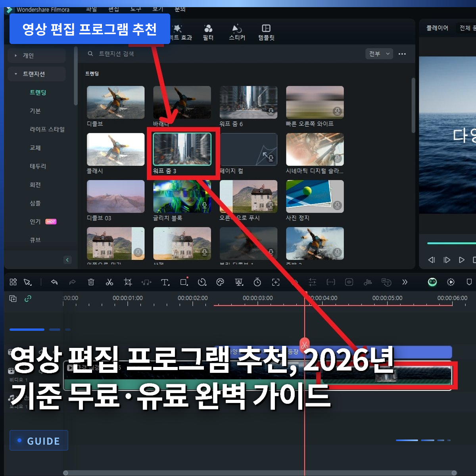Select the 기본 category
The height and width of the screenshot is (476, 476).
coord(35,111)
